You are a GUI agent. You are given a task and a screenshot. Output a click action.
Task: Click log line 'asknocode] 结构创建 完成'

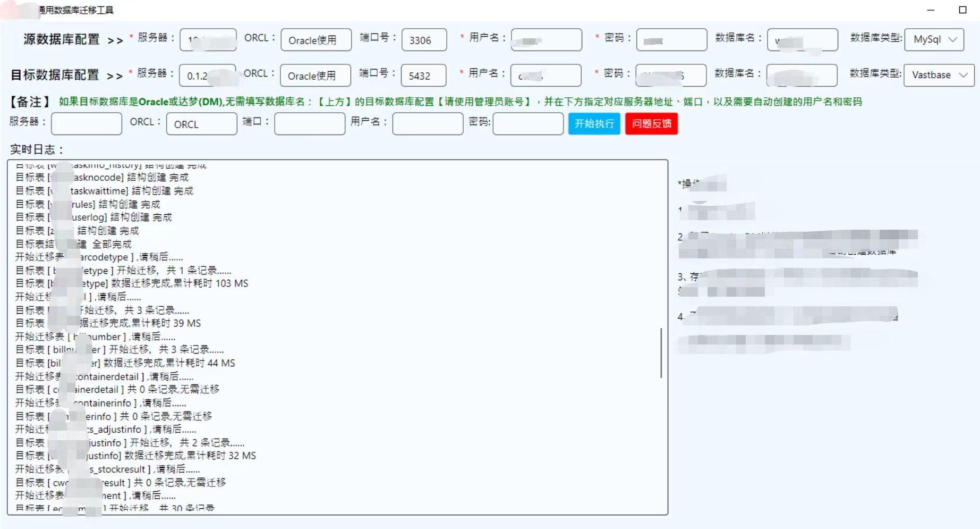102,178
